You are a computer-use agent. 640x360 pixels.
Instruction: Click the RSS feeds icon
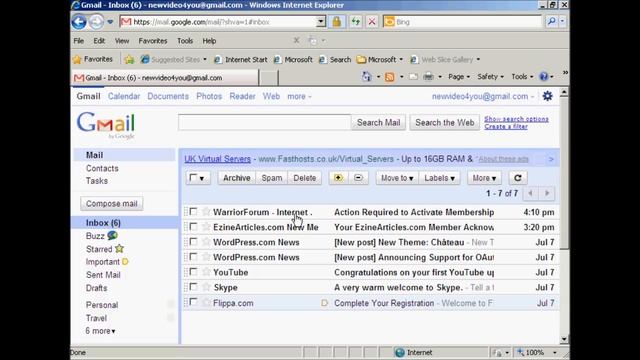tap(389, 77)
